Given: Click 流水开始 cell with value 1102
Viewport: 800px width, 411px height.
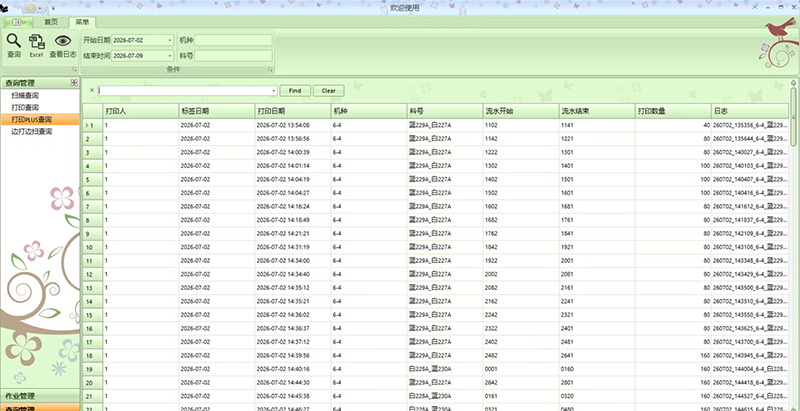Looking at the screenshot, I should coord(521,125).
